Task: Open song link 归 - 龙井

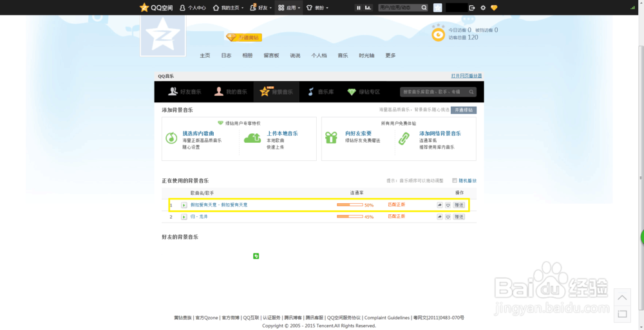Action: point(199,217)
